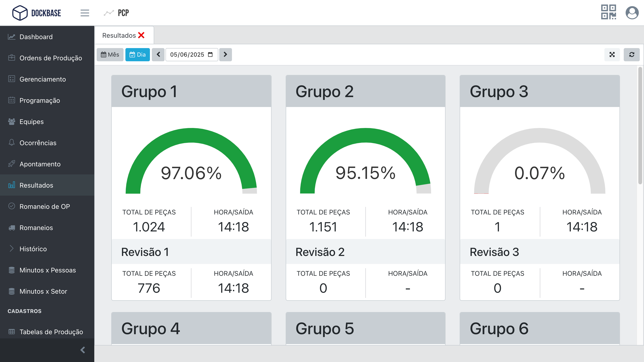This screenshot has height=362, width=644.
Task: Toggle the sidebar with the hamburger icon
Action: click(x=85, y=13)
